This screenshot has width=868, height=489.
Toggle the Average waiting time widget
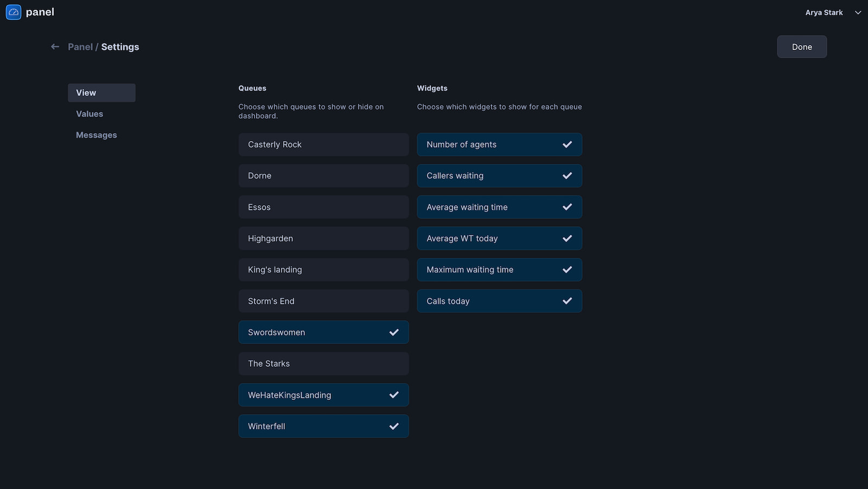(x=500, y=207)
